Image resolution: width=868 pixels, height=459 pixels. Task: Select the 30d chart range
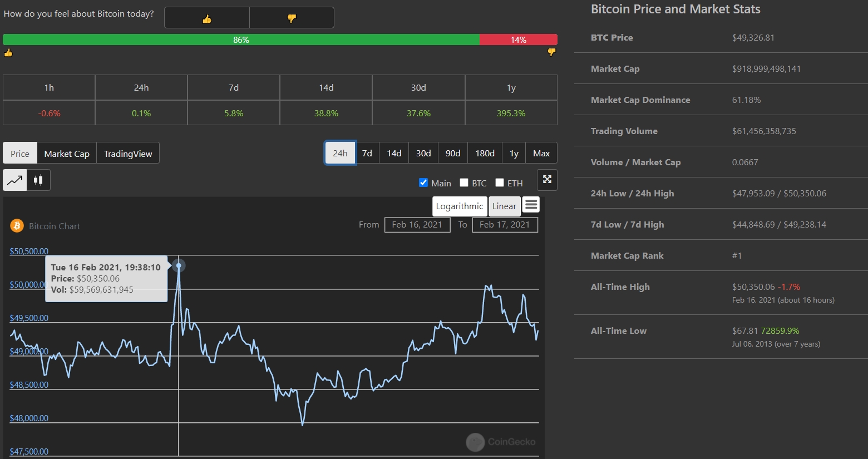point(423,153)
